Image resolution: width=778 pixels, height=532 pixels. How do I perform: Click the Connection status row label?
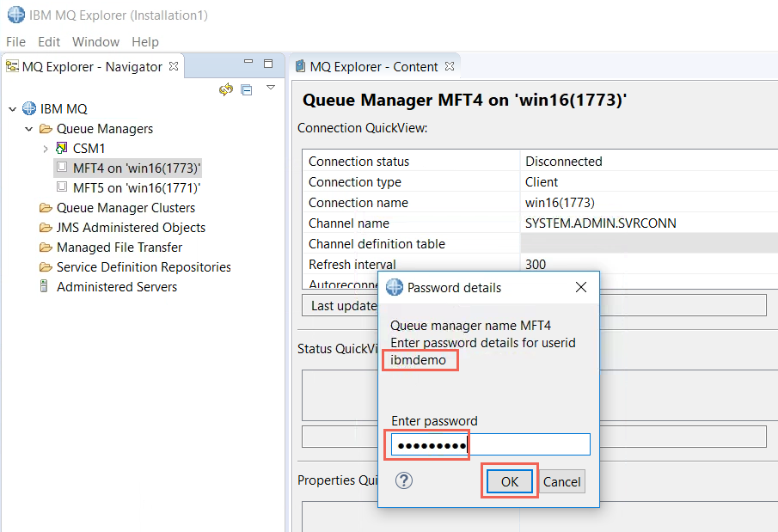358,162
